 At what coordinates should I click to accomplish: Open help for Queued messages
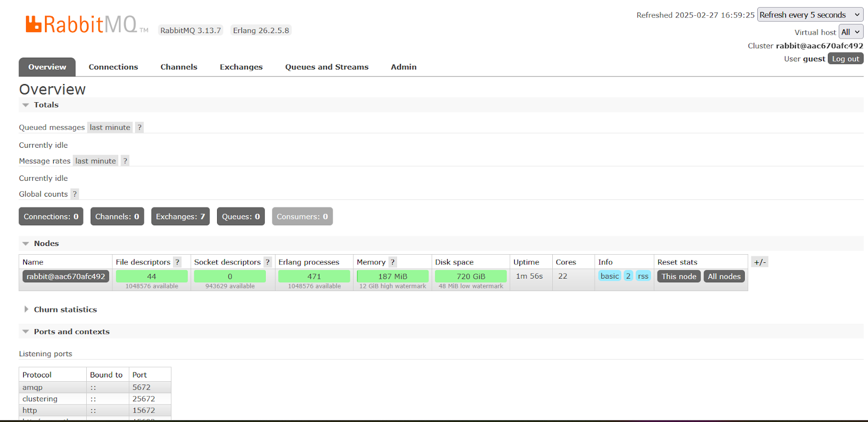[139, 127]
